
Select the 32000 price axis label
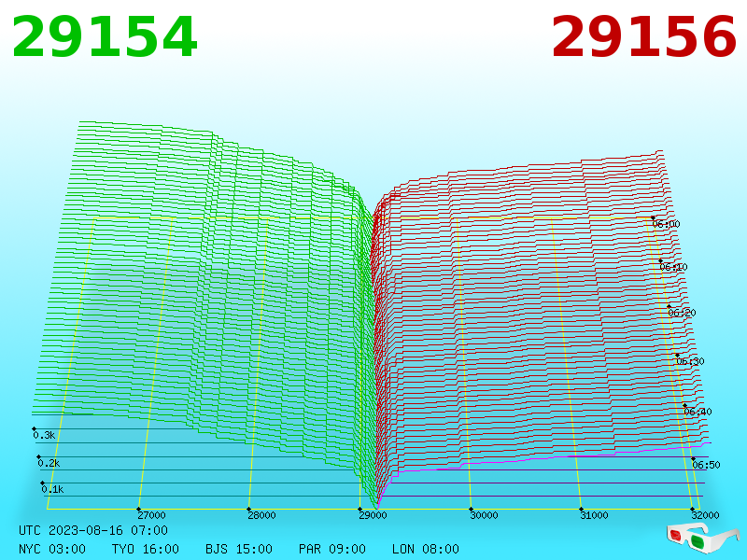(x=706, y=515)
